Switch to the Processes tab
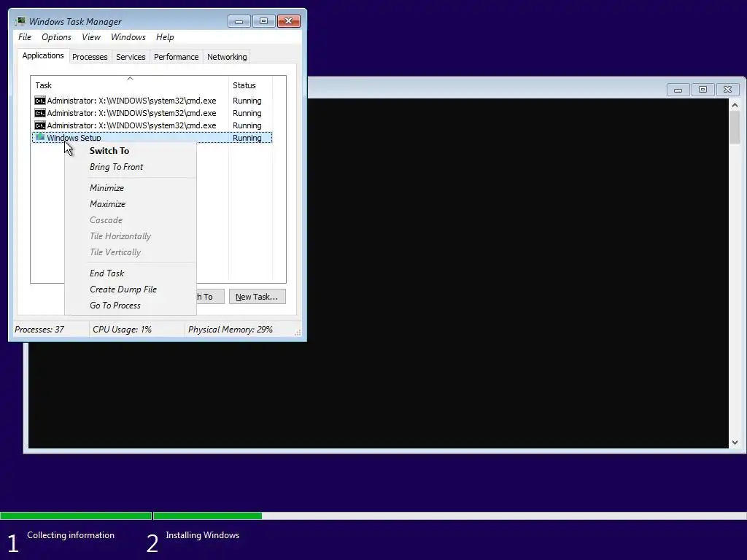 point(90,57)
